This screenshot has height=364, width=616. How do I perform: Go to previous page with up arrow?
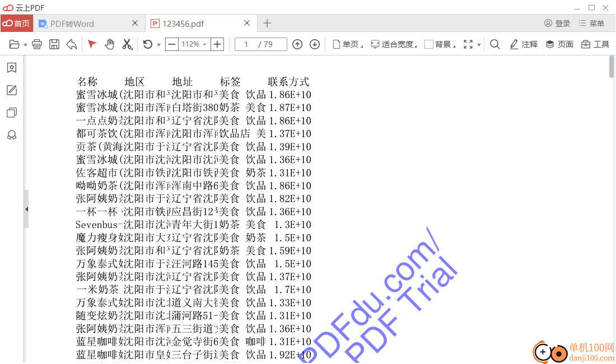(x=297, y=44)
